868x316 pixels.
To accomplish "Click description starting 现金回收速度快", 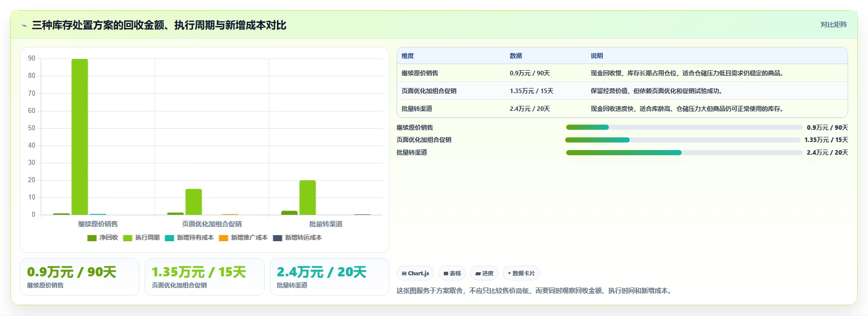I will (688, 109).
